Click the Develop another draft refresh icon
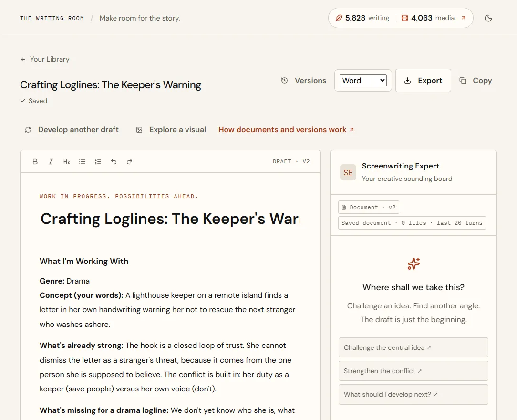517x420 pixels. (28, 130)
